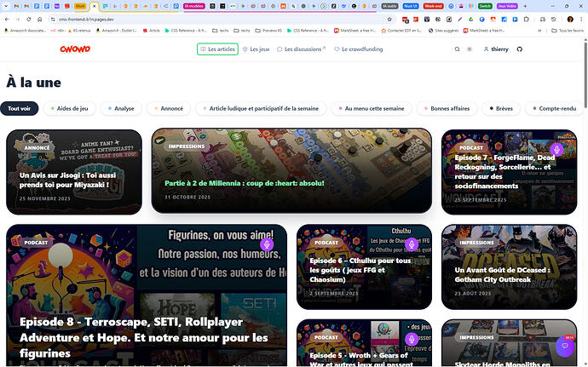Click ANNONCÉ badge on Jisogi card
This screenshot has height=367, width=588.
[x=37, y=148]
